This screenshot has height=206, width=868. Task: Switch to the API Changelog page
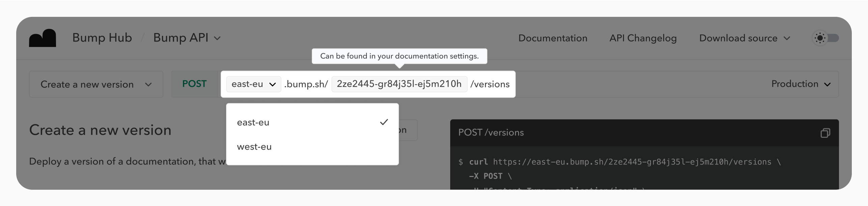click(643, 38)
